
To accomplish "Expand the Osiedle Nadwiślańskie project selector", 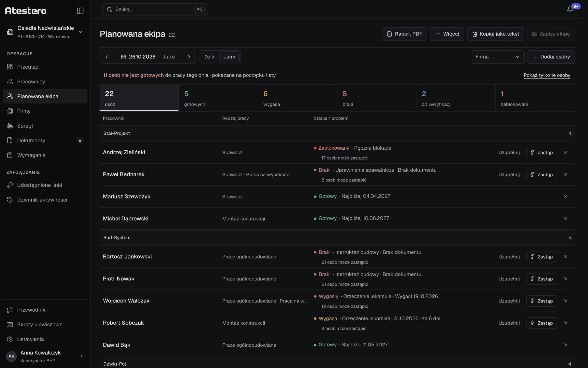I will [x=45, y=32].
